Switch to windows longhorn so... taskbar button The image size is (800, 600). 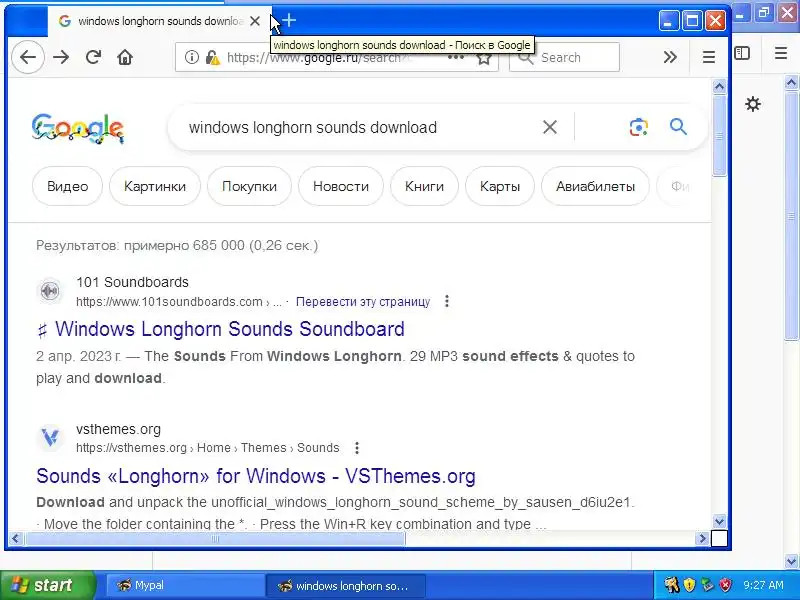[345, 585]
